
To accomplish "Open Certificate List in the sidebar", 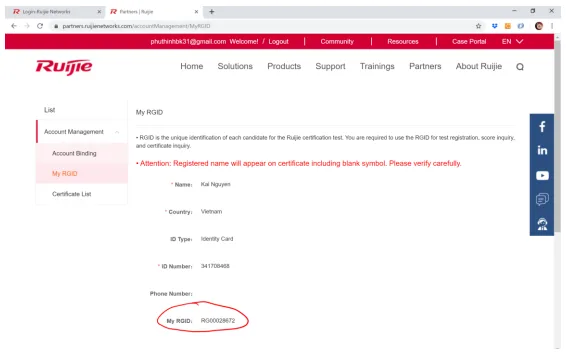I will tap(71, 194).
